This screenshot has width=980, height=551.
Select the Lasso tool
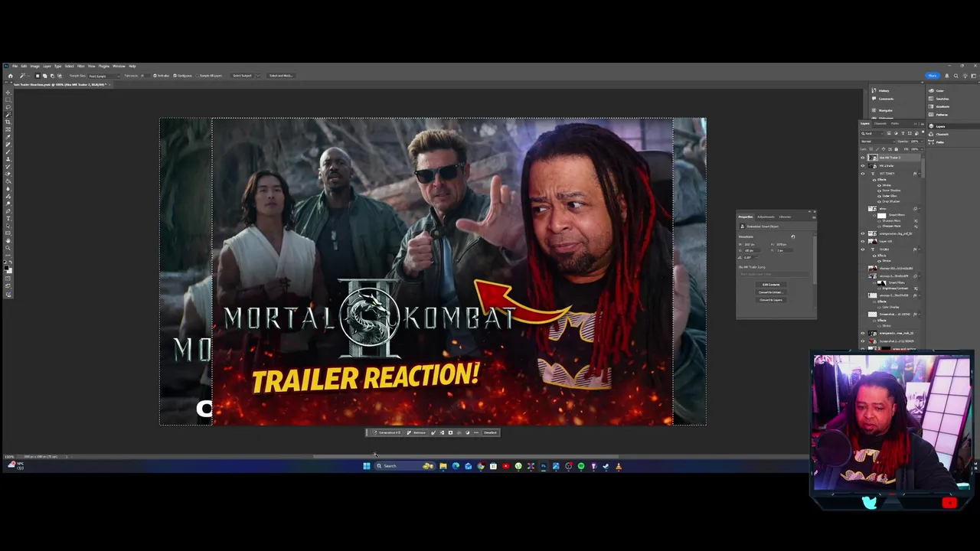[8, 107]
